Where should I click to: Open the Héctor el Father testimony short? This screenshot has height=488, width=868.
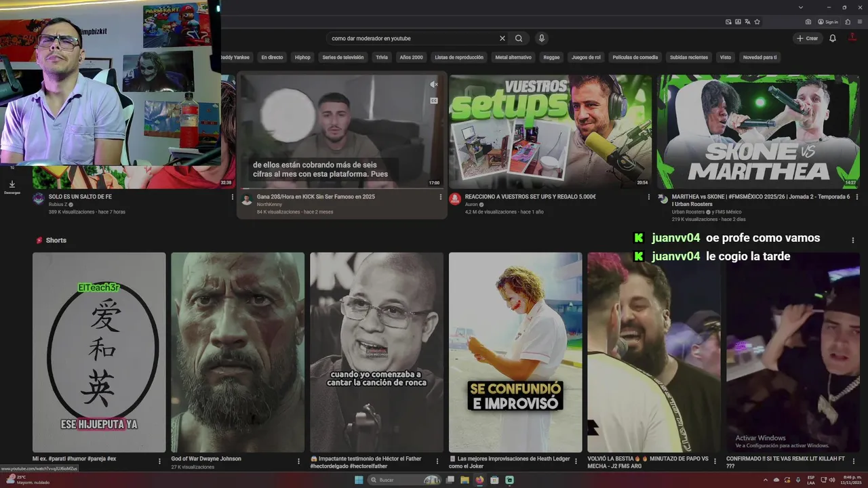pos(376,352)
